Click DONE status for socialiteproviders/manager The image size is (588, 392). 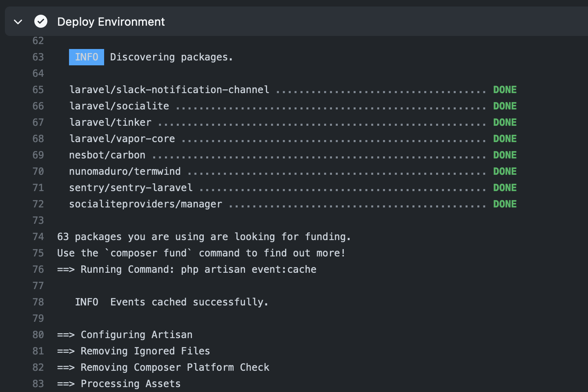pyautogui.click(x=505, y=204)
